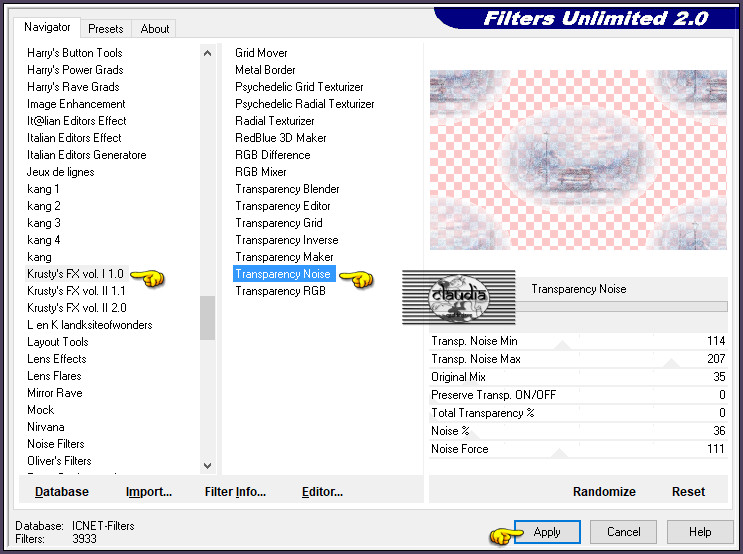
Task: Choose Transparency Grid filter
Action: click(279, 223)
